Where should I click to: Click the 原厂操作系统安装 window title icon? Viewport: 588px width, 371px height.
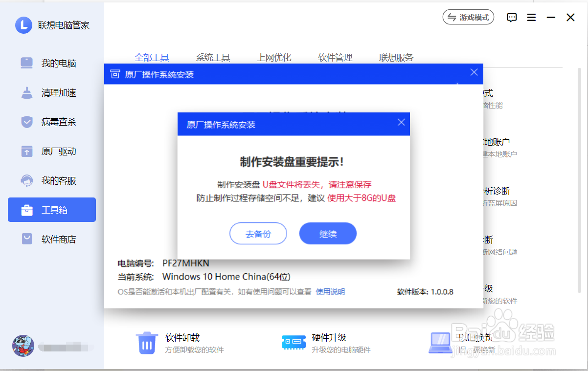pyautogui.click(x=115, y=74)
